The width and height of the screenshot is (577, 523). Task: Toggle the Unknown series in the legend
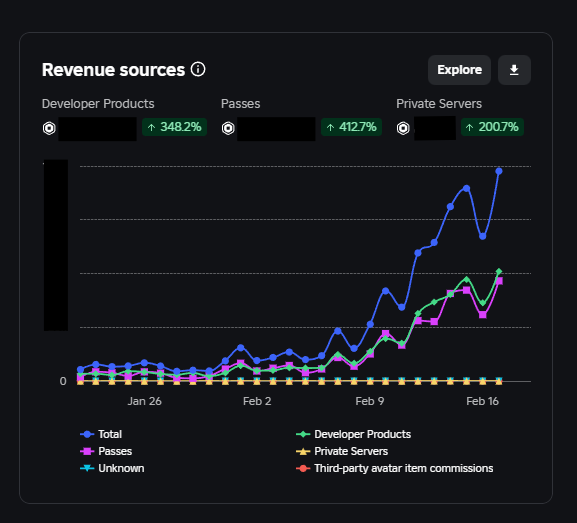[112, 469]
